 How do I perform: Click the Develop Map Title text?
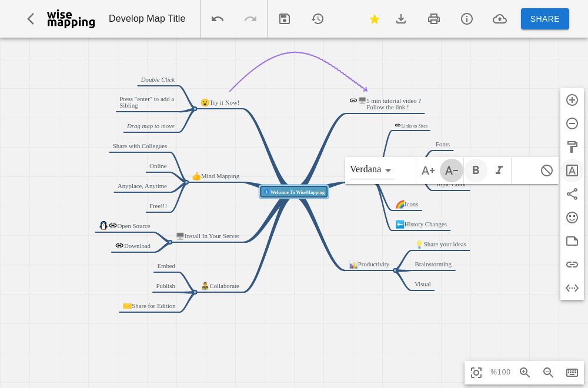click(x=147, y=19)
